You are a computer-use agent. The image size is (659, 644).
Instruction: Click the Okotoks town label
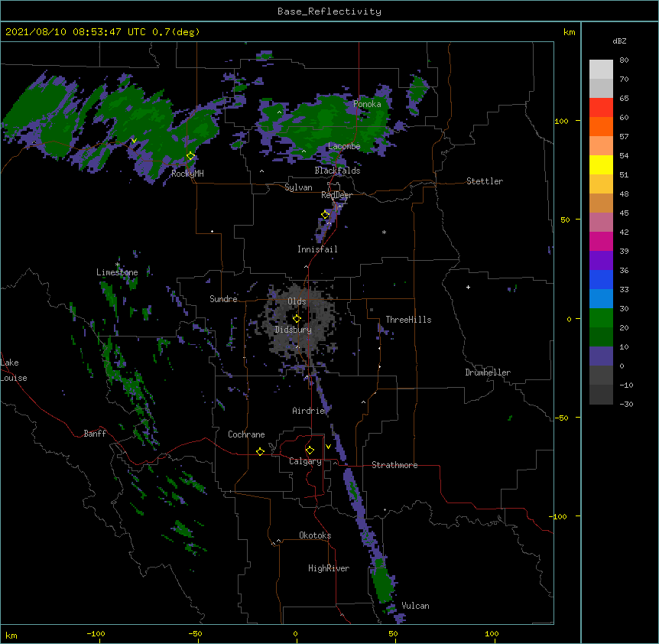[x=315, y=535]
